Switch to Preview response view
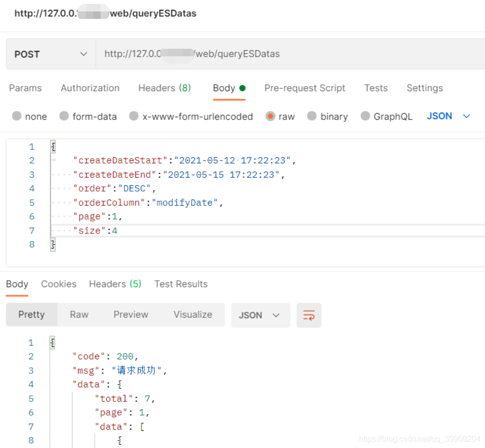The height and width of the screenshot is (448, 485). click(131, 315)
